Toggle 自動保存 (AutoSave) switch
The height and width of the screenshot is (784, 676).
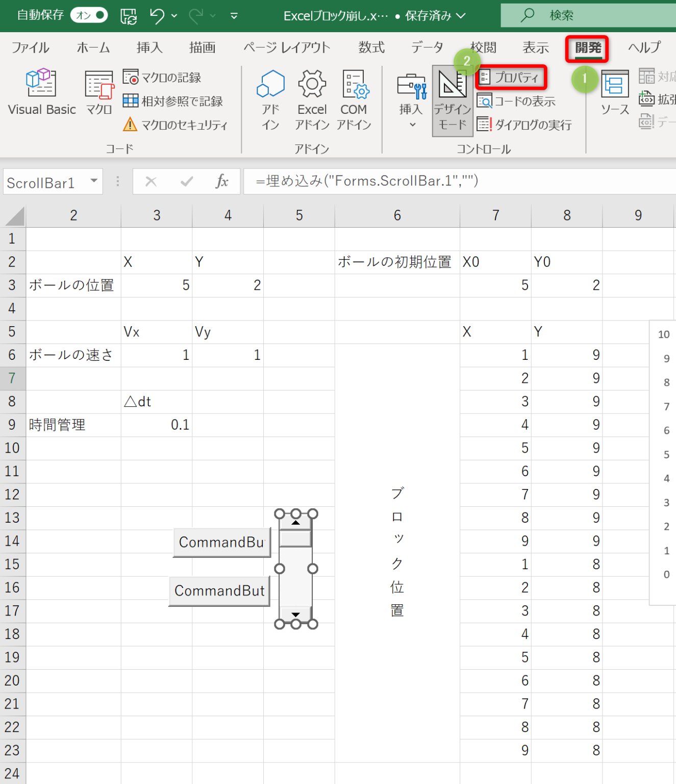click(89, 15)
